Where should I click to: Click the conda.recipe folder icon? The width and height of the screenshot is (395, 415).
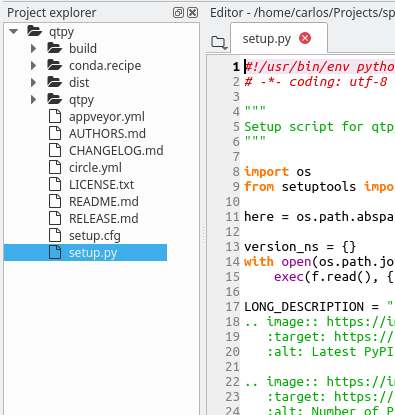tap(55, 65)
